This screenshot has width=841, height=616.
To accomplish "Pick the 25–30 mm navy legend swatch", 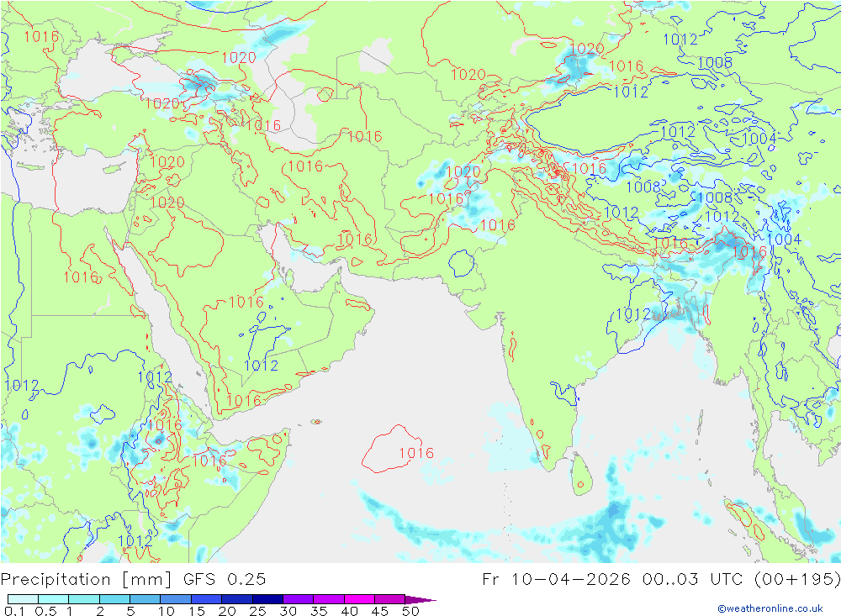I will [267, 599].
